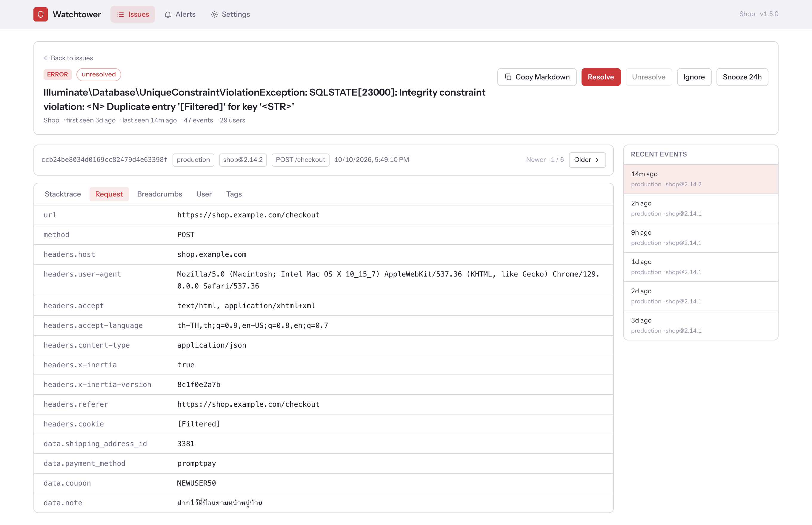Resolve this issue

pos(601,77)
